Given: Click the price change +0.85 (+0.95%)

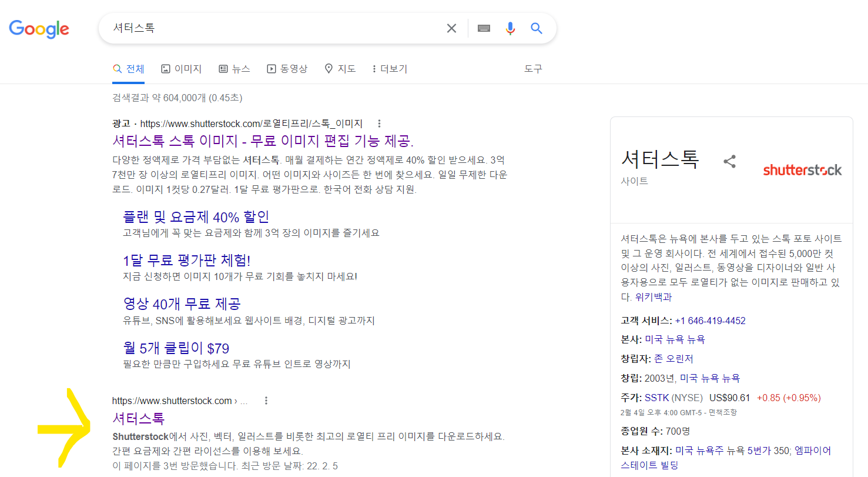Looking at the screenshot, I should pos(789,398).
